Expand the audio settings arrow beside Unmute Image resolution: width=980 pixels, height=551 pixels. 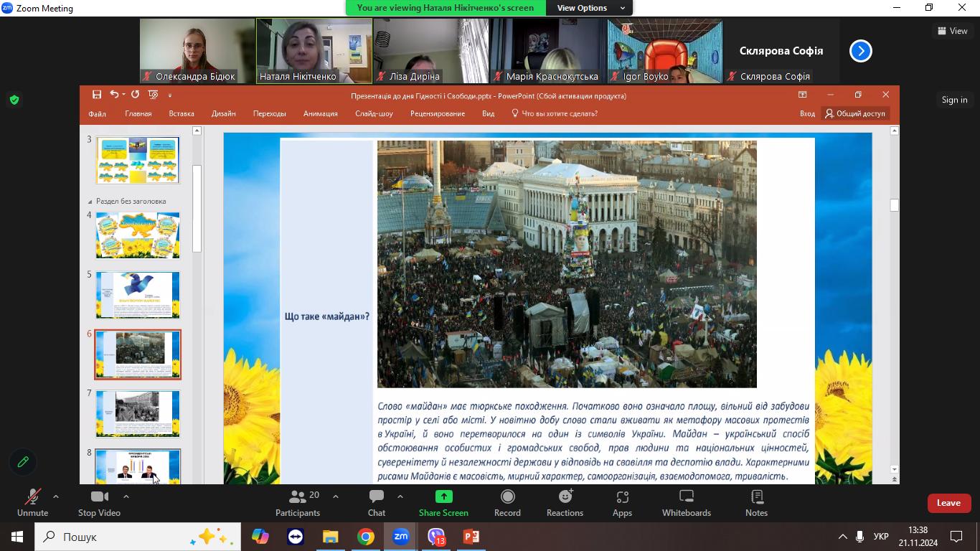point(56,496)
